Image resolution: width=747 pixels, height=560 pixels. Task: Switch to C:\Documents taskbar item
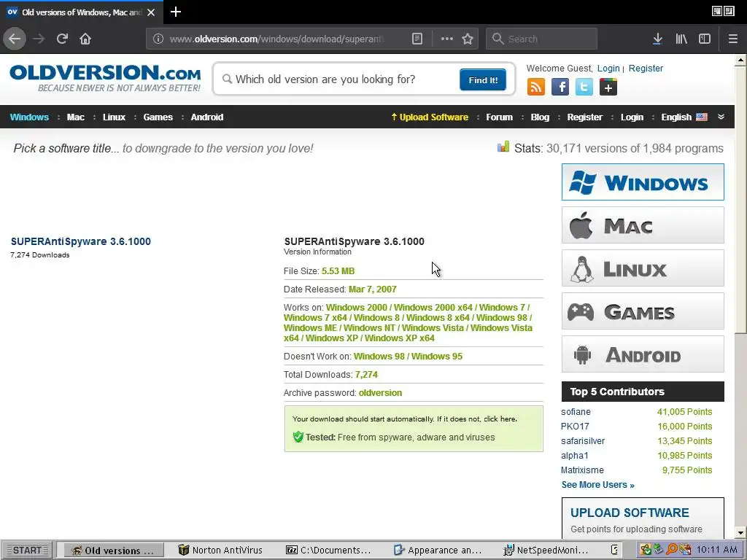(328, 551)
